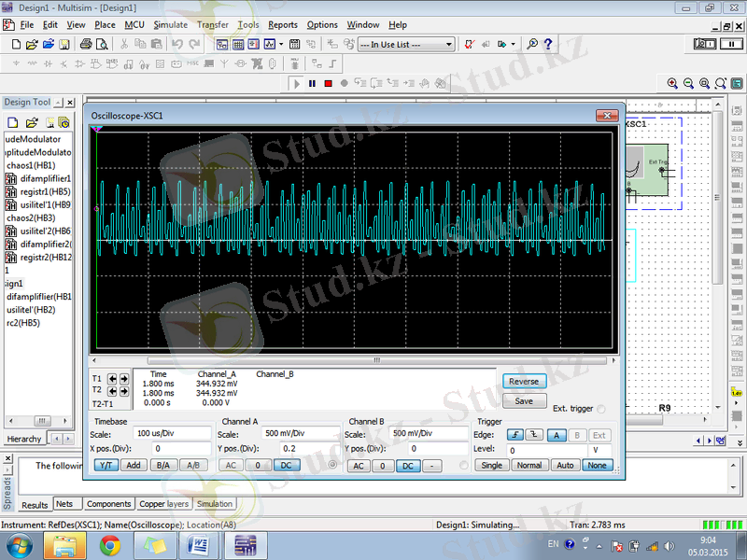This screenshot has width=747, height=560.
Task: Open the Help question mark icon
Action: click(549, 44)
